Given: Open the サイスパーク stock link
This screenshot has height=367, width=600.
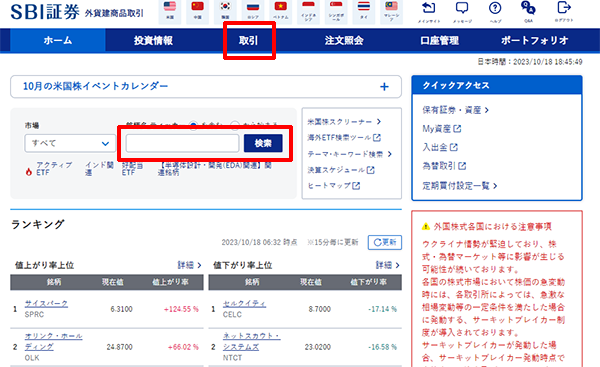Looking at the screenshot, I should 46,303.
